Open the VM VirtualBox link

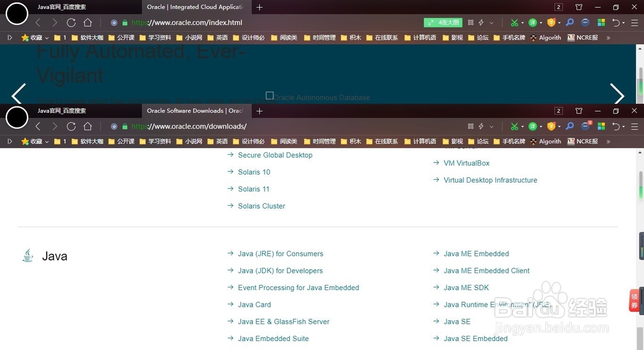pyautogui.click(x=466, y=163)
